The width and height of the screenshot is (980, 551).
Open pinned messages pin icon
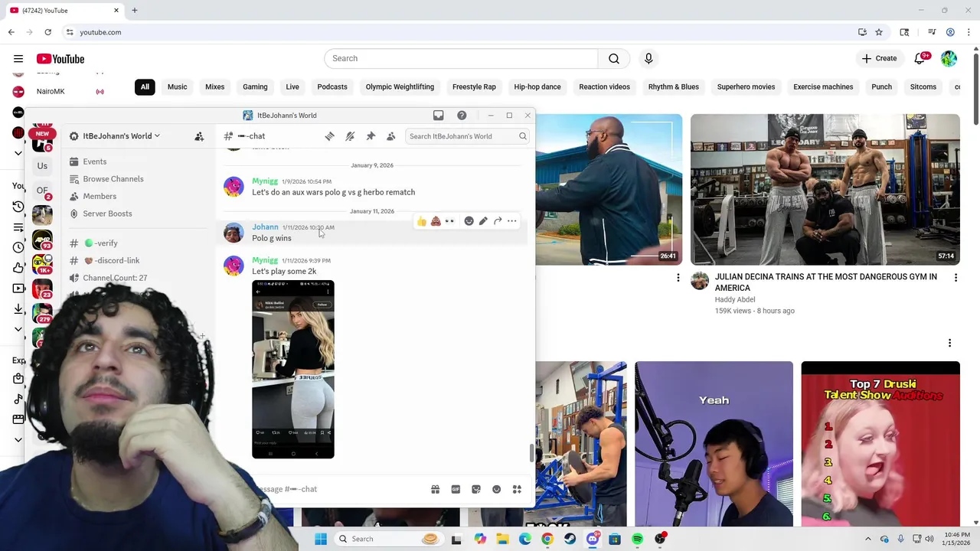click(x=371, y=136)
